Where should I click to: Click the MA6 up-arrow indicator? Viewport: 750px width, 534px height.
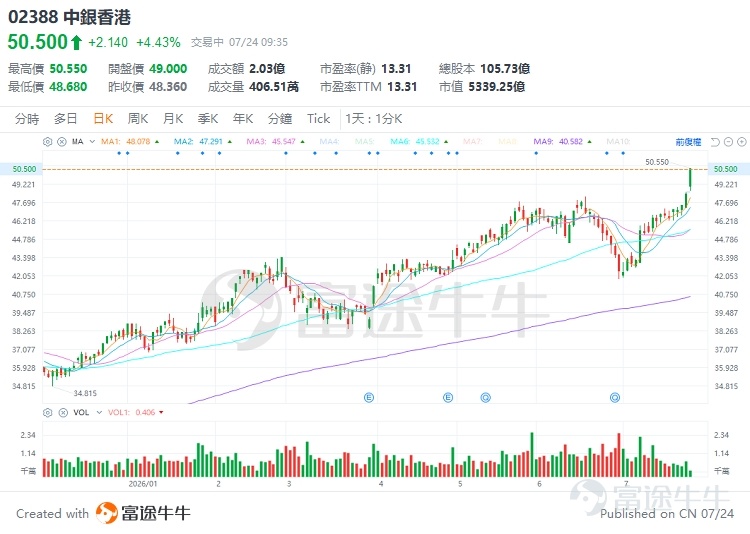[446, 142]
